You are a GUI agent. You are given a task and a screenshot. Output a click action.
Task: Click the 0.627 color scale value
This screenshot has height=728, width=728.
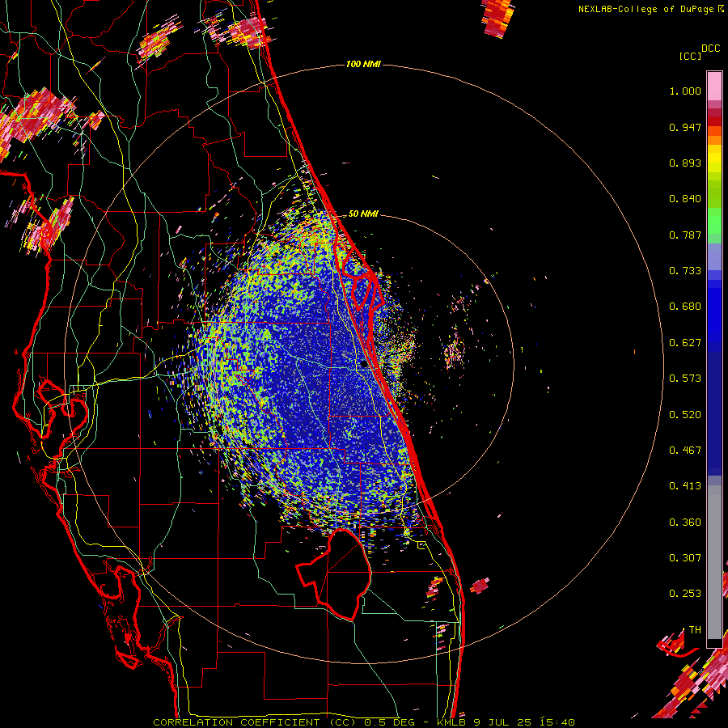(685, 343)
